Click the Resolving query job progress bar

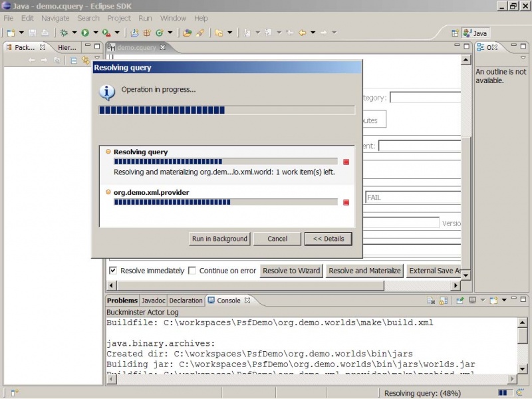coord(225,162)
